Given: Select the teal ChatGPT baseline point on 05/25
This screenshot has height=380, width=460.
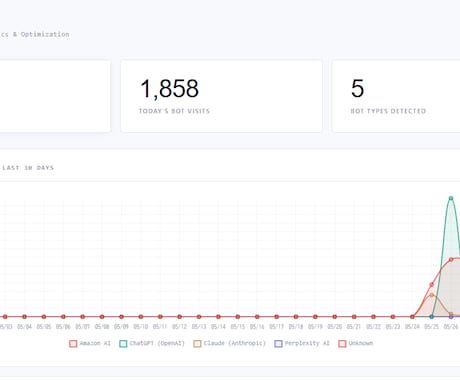Looking at the screenshot, I should [432, 317].
